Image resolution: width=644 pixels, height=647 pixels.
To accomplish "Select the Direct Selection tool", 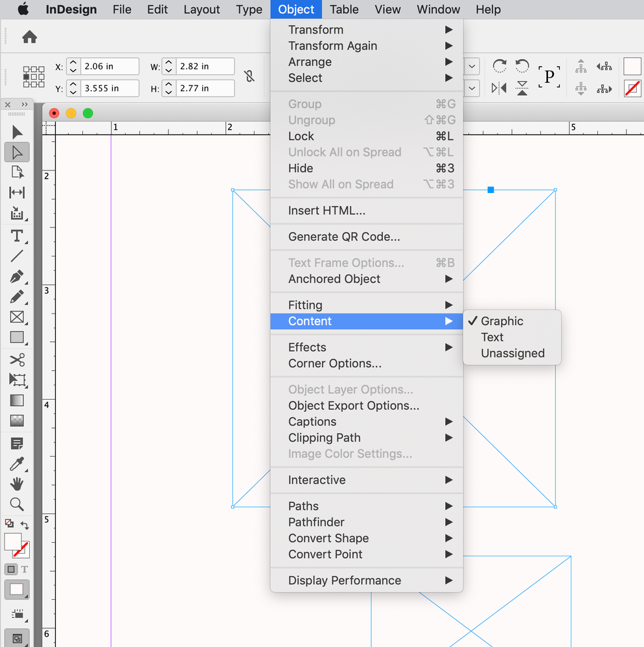I will coord(17,152).
